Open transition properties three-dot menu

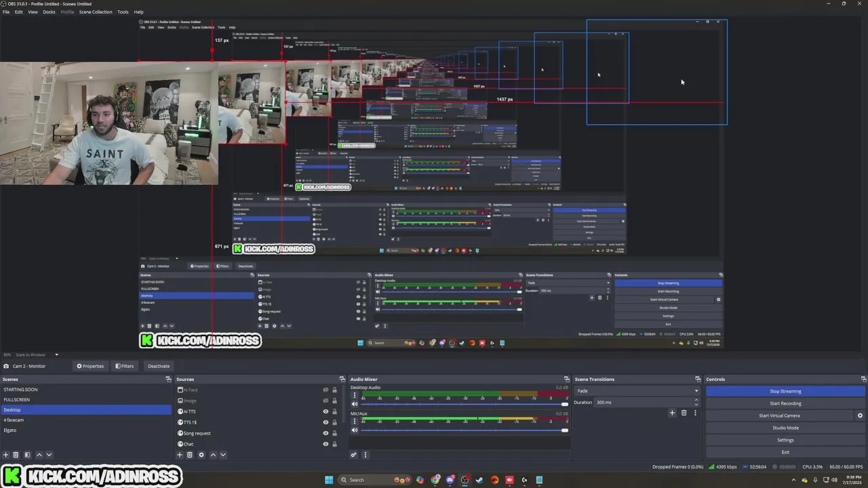[x=695, y=413]
